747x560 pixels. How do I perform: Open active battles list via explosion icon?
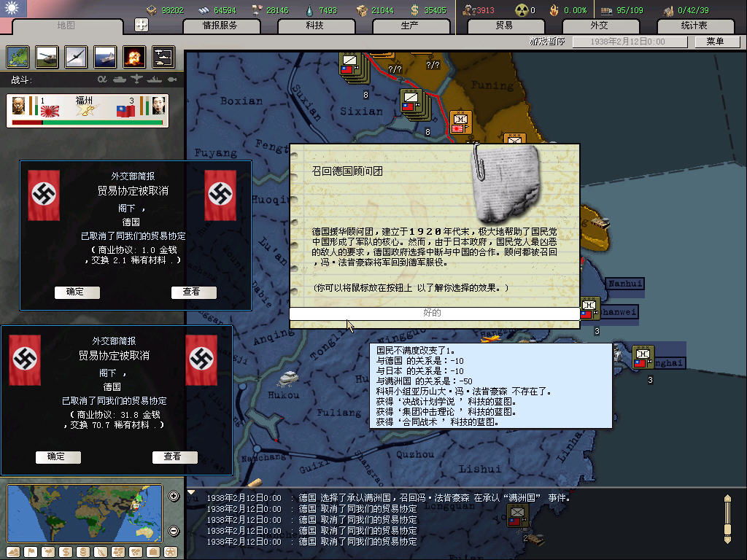pos(134,57)
